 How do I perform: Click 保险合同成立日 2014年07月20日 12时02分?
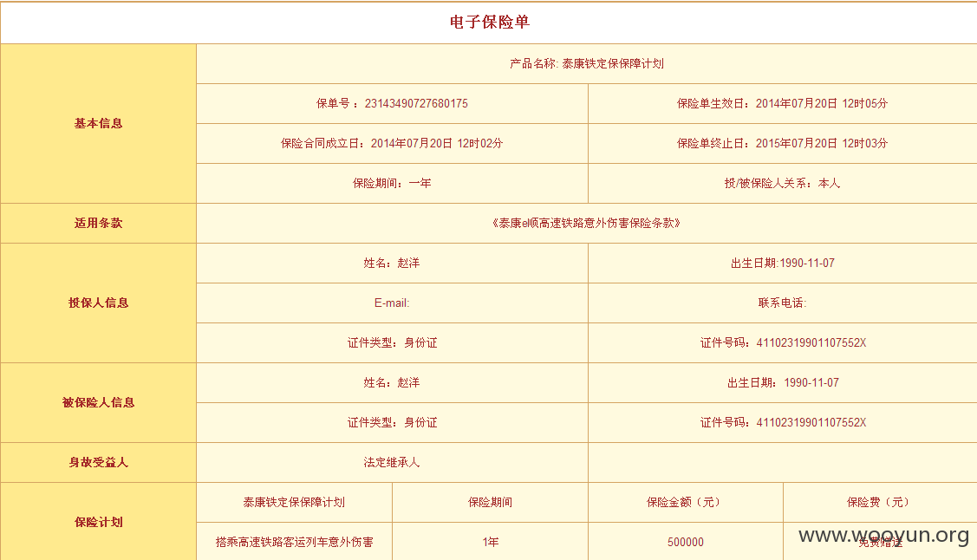[392, 143]
